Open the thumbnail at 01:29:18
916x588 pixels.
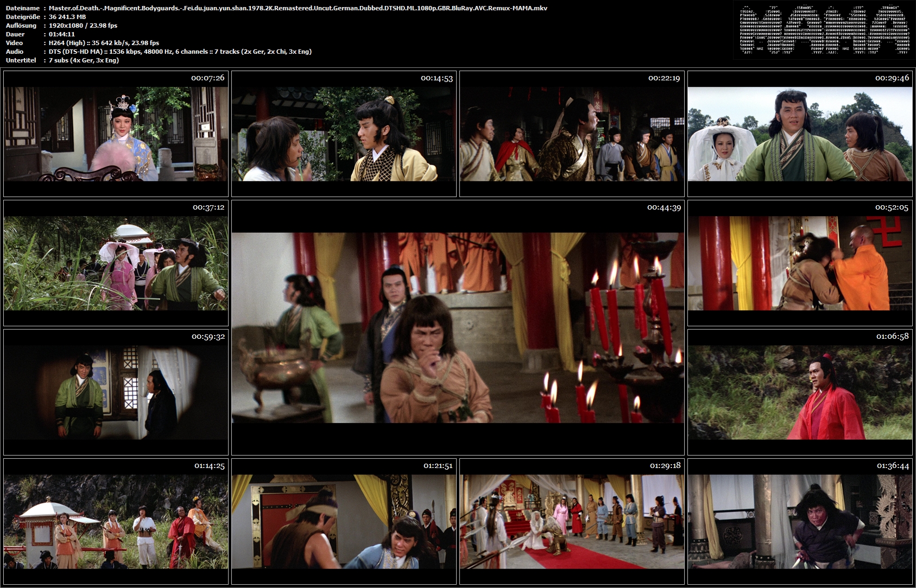point(572,521)
